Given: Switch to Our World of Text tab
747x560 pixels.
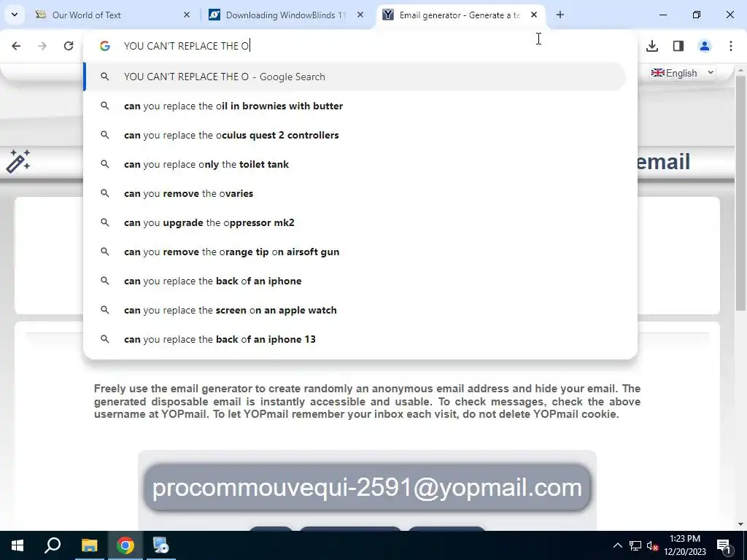Looking at the screenshot, I should 110,15.
